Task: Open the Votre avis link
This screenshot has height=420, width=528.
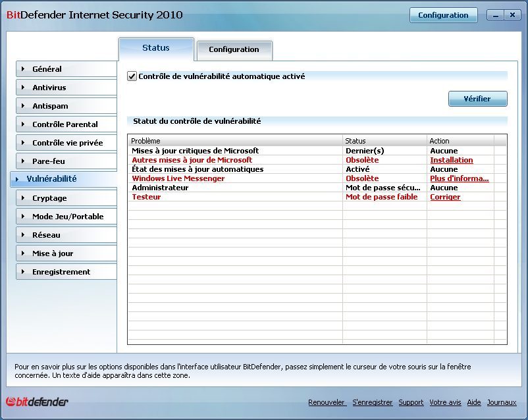Action: pyautogui.click(x=445, y=402)
